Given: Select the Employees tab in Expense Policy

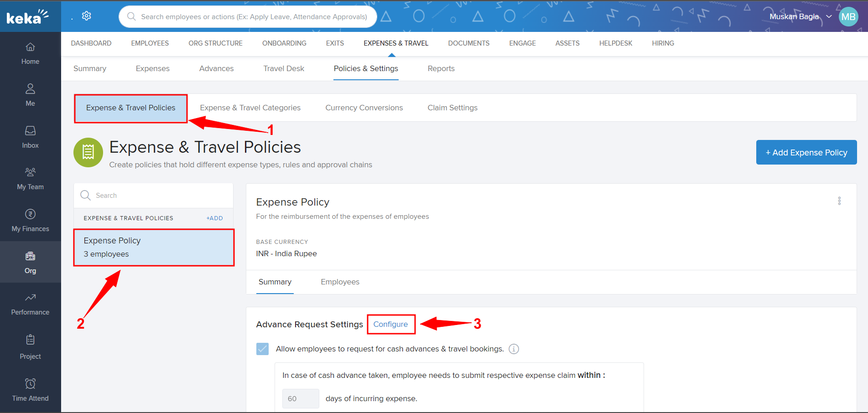Looking at the screenshot, I should [x=340, y=282].
